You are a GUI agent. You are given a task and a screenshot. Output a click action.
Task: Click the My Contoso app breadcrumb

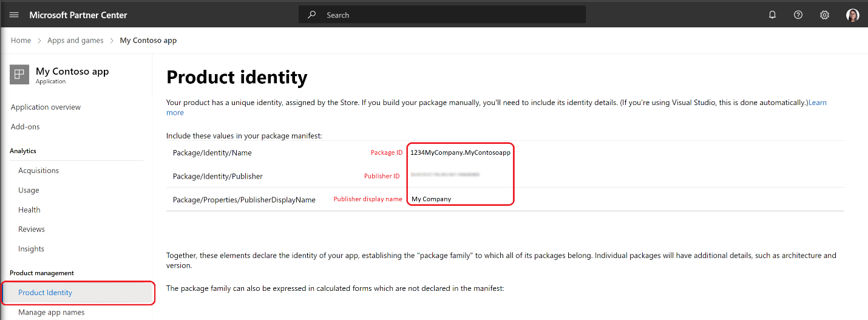[x=148, y=41]
